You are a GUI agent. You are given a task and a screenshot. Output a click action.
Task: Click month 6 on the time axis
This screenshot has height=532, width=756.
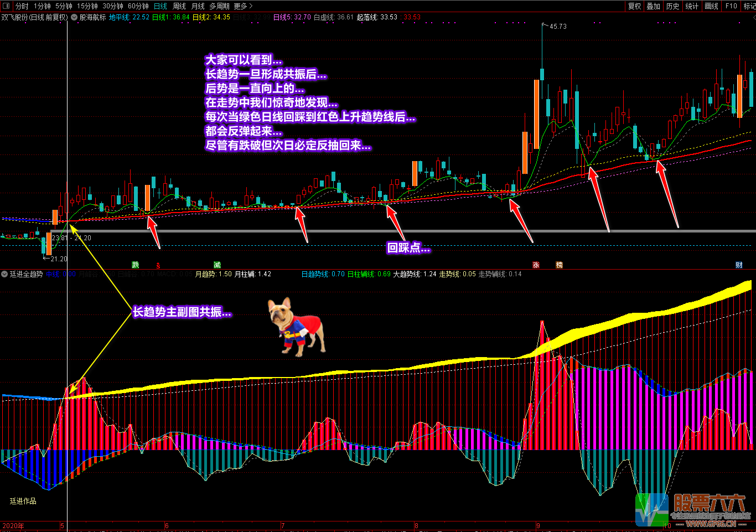[x=167, y=526]
